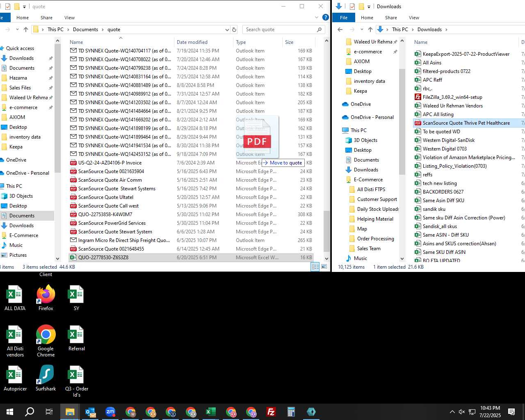Expand Documents breadcrumb arrow in quote window
This screenshot has height=420, width=525.
click(x=103, y=30)
